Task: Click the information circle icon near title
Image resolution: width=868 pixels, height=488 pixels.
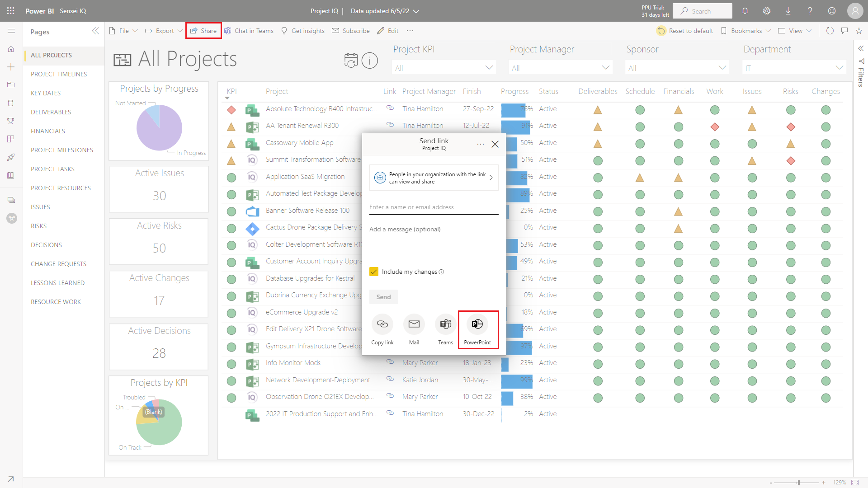Action: pyautogui.click(x=370, y=60)
